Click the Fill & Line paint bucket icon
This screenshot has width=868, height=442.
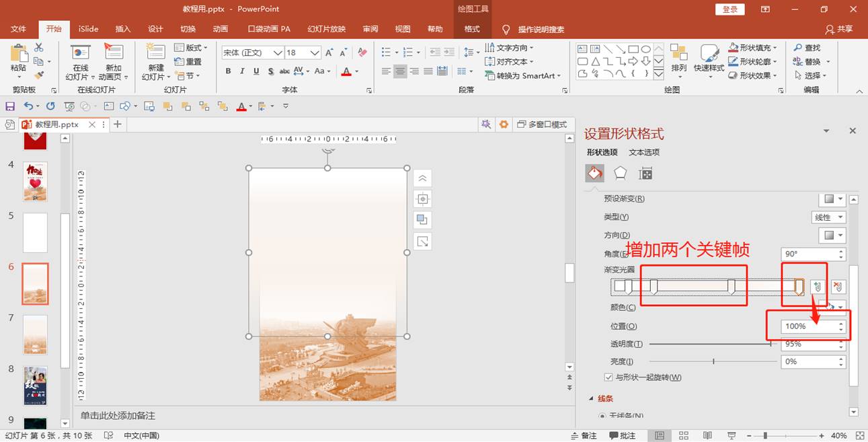click(594, 174)
